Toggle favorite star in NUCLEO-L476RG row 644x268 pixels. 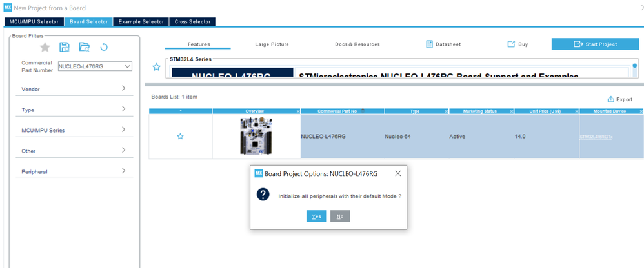click(x=180, y=137)
